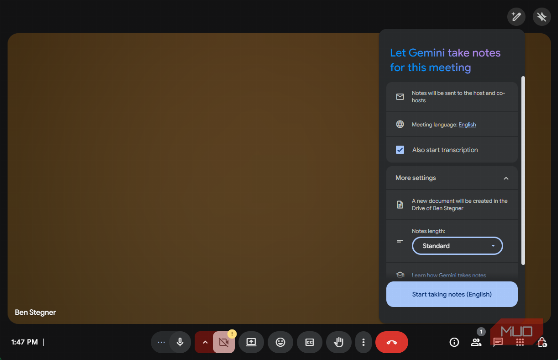The image size is (558, 360).
Task: Click the 1:47 PM meeting time
Action: [x=25, y=342]
